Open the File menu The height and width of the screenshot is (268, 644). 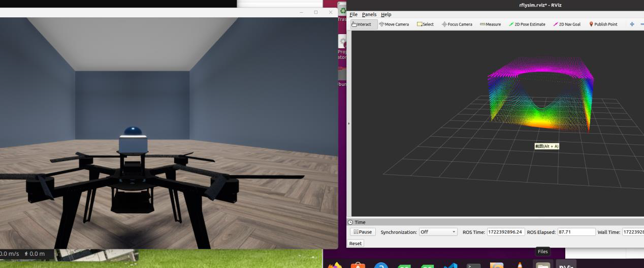pyautogui.click(x=353, y=15)
